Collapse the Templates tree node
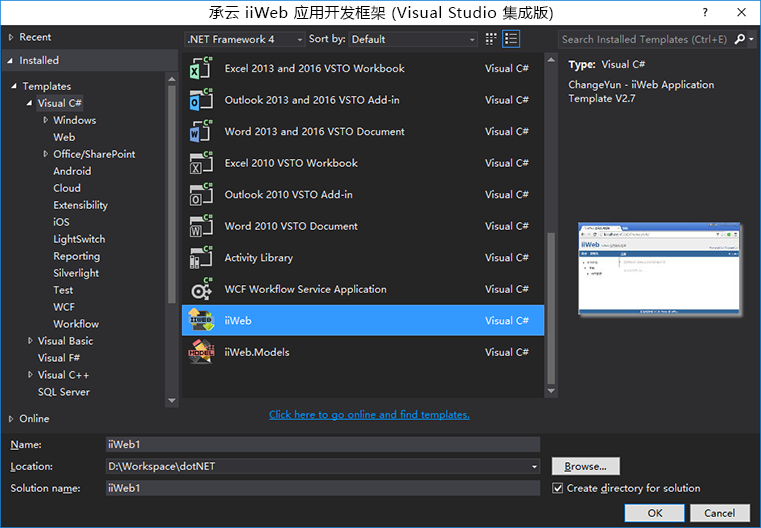The height and width of the screenshot is (528, 761). (14, 86)
